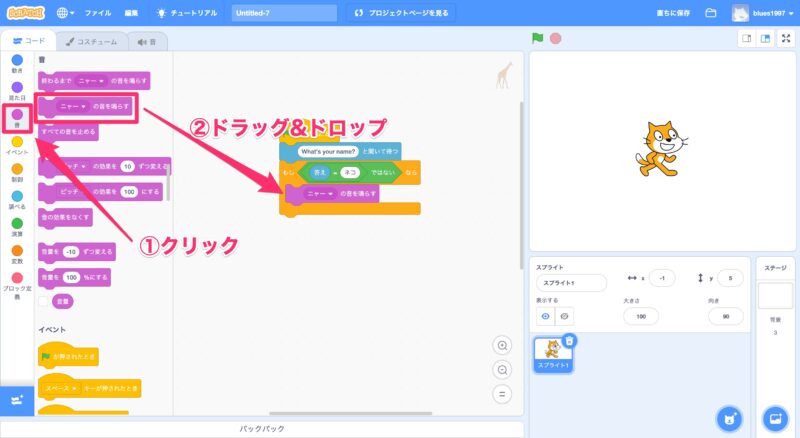Click the red stop button

tap(555, 39)
